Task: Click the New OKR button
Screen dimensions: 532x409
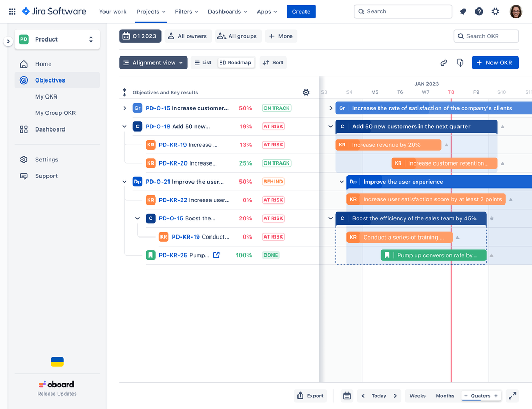Action: 495,62
